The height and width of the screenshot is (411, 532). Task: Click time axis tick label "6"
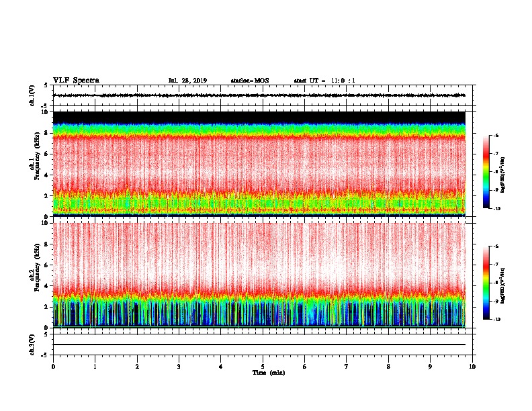[305, 367]
